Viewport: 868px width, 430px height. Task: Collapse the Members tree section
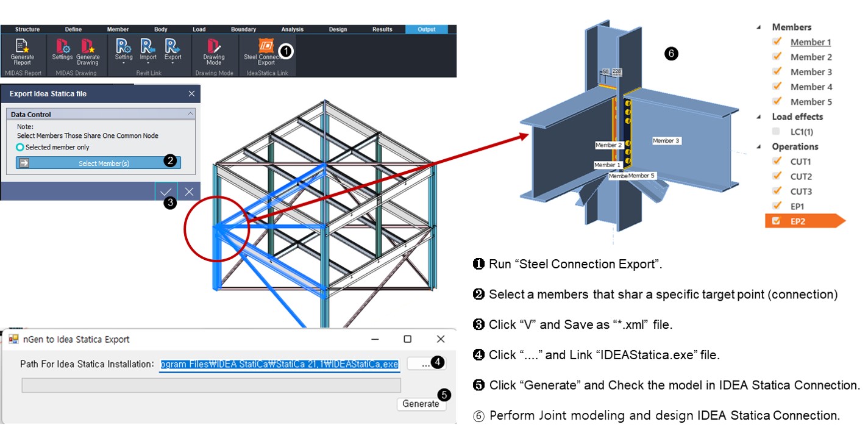tap(759, 27)
